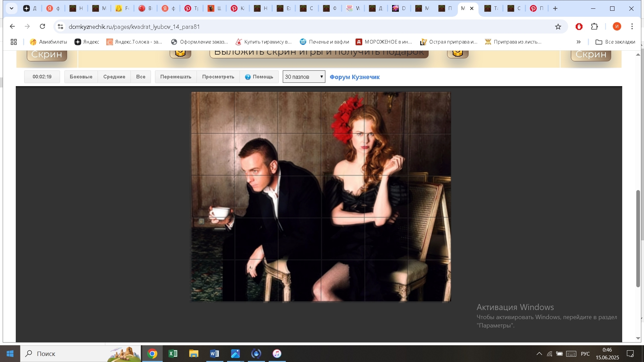The image size is (644, 362).
Task: Click Выложить скрин игры и получить подарок
Action: point(319,54)
